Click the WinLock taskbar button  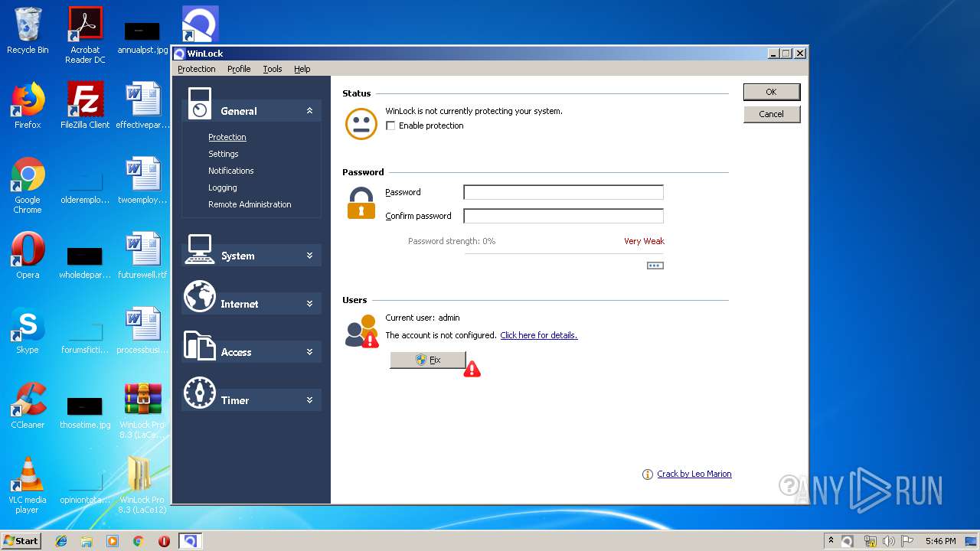190,541
